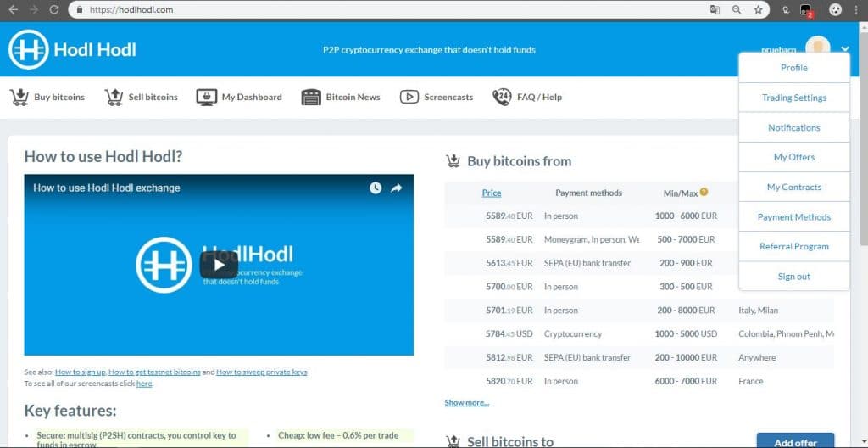Viewport: 868px width, 448px height.
Task: Open the How to sweep private keys link
Action: point(261,372)
